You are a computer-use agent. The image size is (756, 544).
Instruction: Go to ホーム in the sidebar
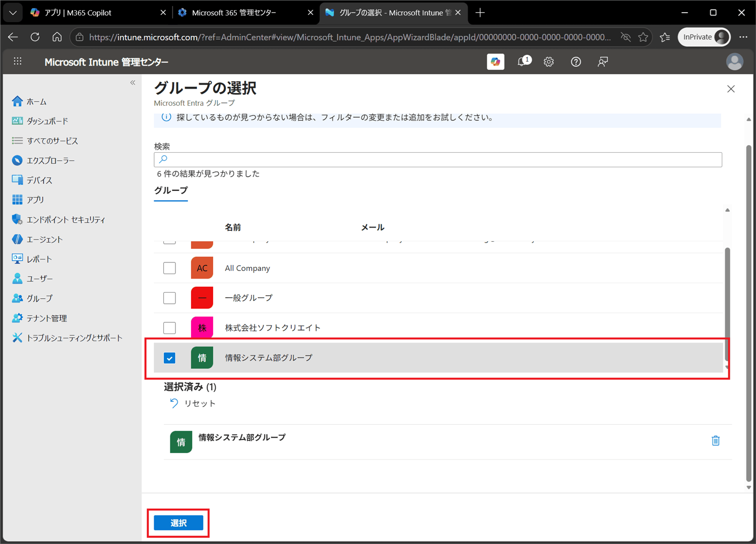[36, 101]
